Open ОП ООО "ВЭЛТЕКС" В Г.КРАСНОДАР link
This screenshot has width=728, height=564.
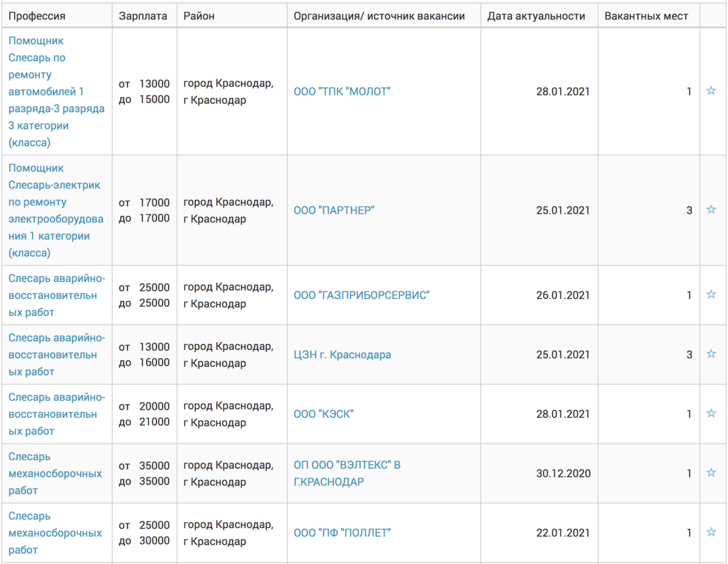click(x=347, y=474)
